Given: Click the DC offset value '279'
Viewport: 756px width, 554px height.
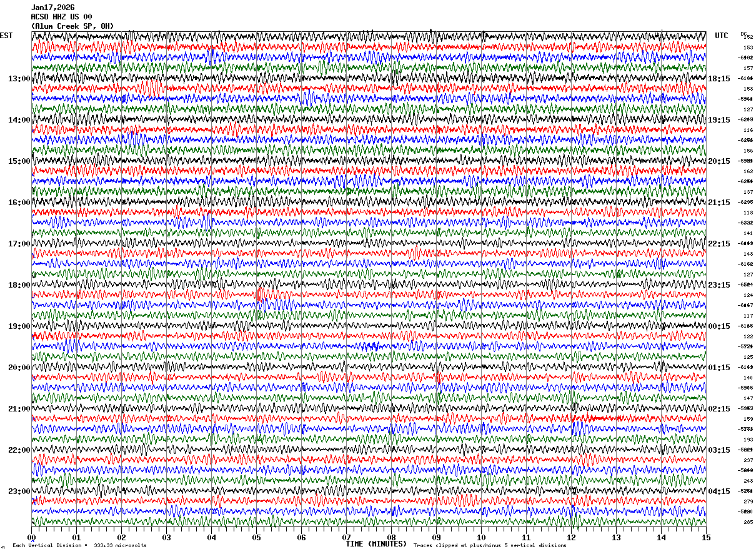Looking at the screenshot, I should pyautogui.click(x=748, y=501).
